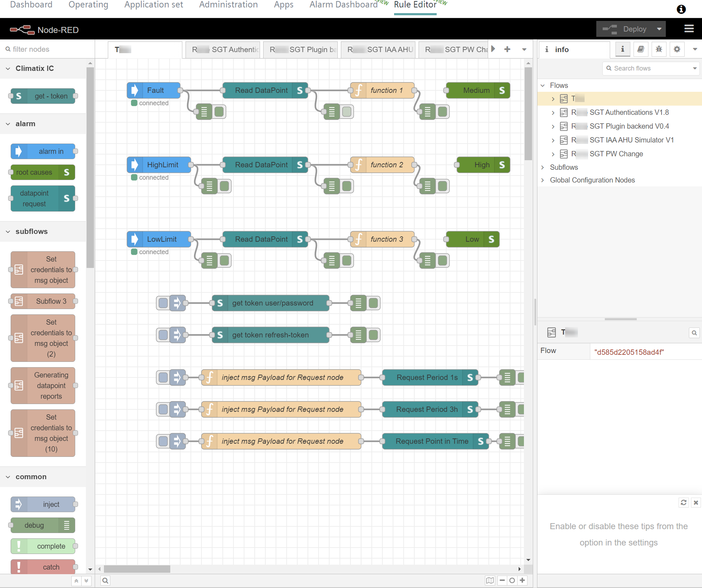
Task: Add a new flow tab with plus
Action: [507, 49]
